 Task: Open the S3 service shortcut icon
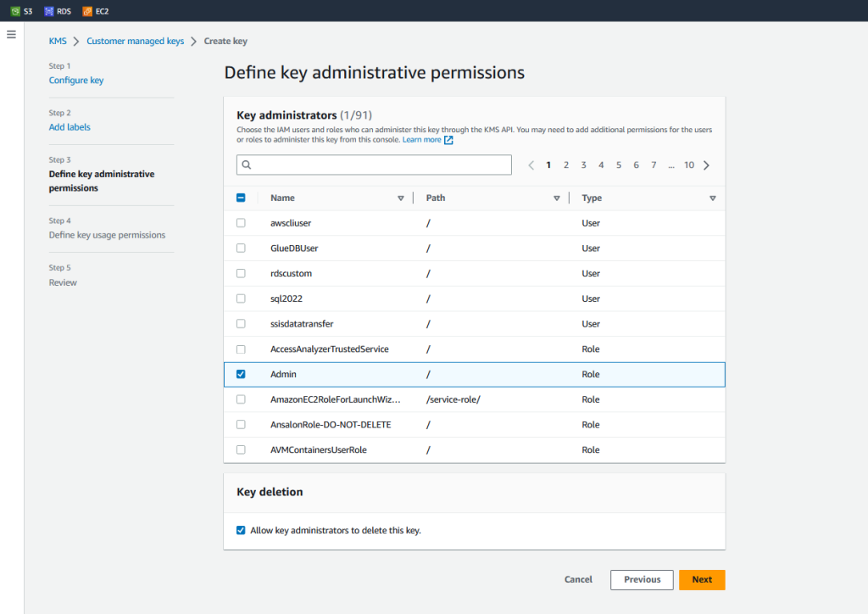coord(15,11)
